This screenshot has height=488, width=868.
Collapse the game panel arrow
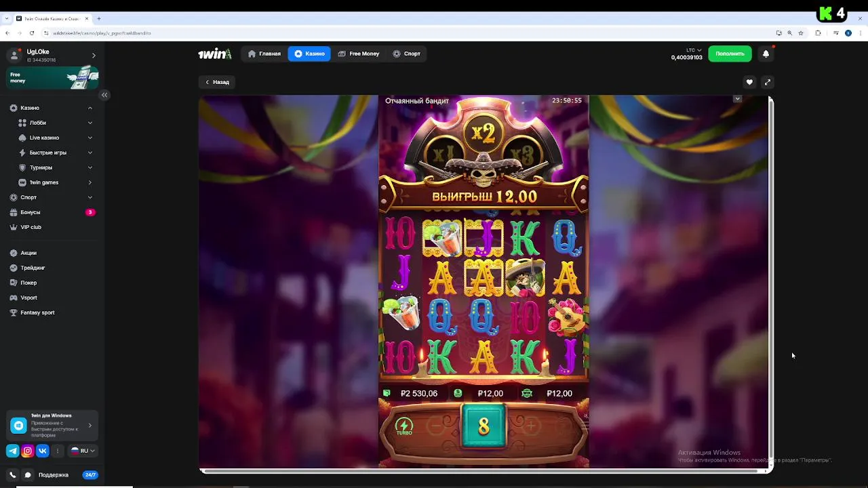(737, 99)
